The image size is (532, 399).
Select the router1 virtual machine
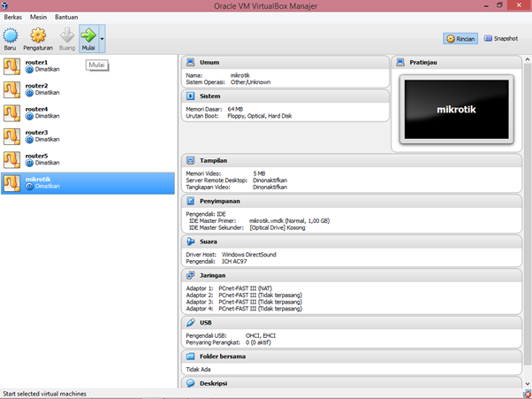coord(87,66)
